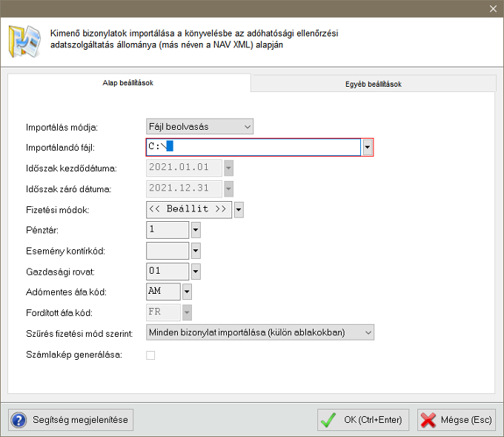Click the Esemény kontírkód input field
Screen dimensions: 504x437
coord(168,251)
